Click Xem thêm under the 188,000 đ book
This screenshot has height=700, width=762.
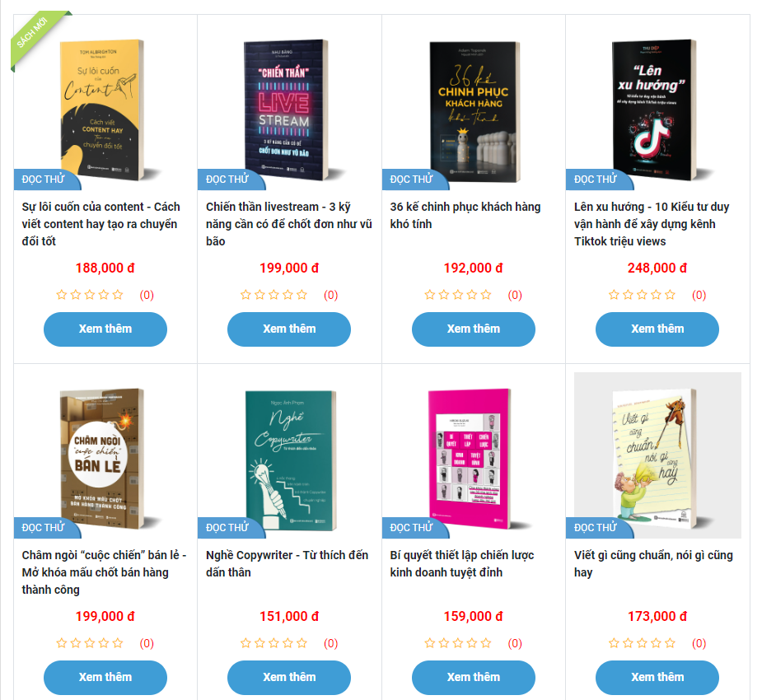pos(105,329)
